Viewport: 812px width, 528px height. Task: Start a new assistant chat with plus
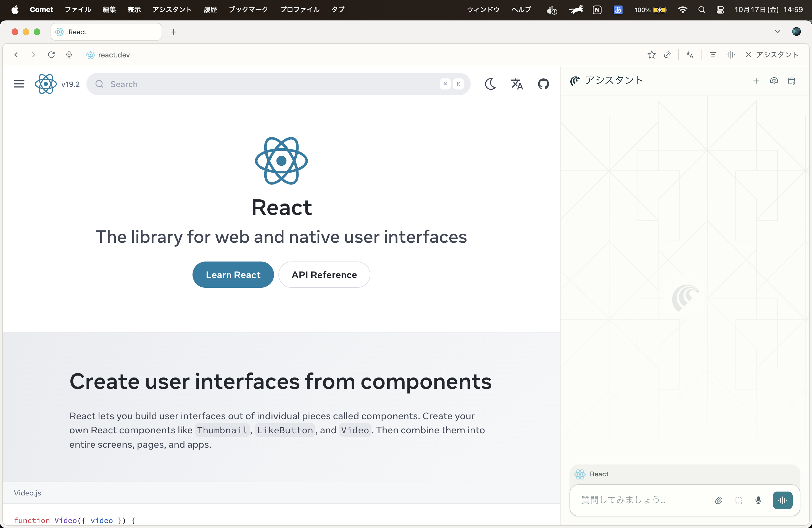[756, 81]
